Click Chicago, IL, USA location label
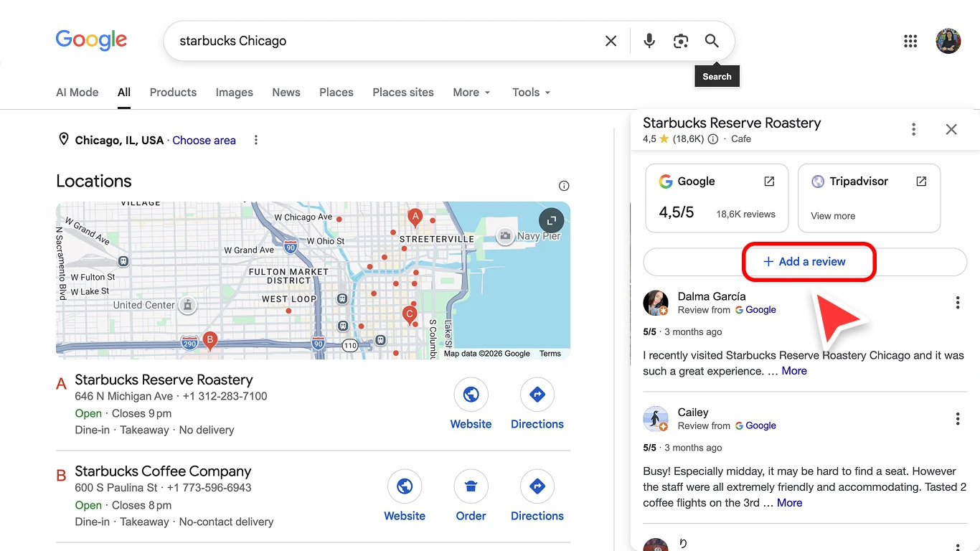This screenshot has height=551, width=980. pos(119,141)
